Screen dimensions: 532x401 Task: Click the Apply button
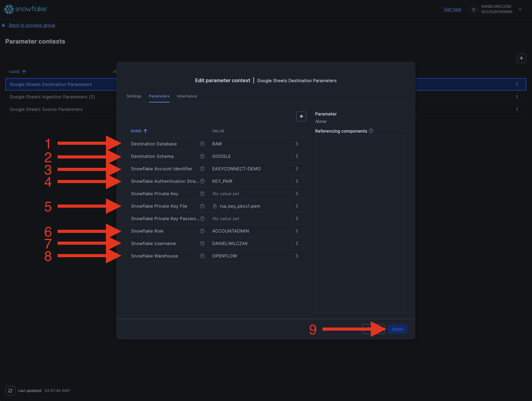(397, 329)
